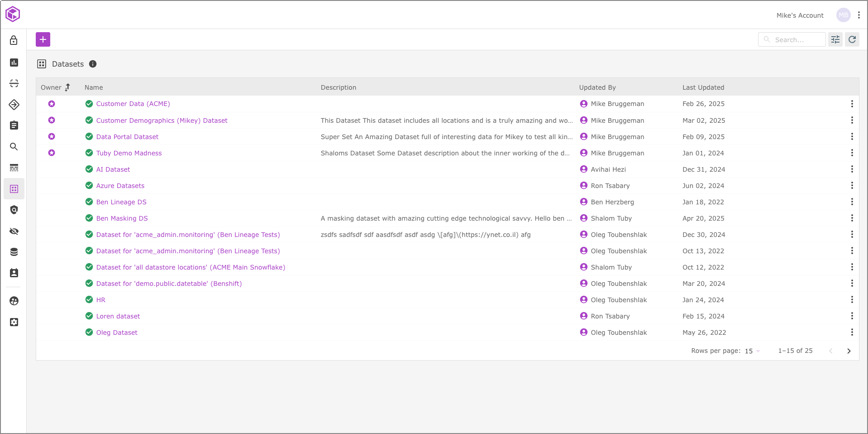The image size is (868, 434).
Task: Select the Datasets grid item in sidebar
Action: coord(14,189)
